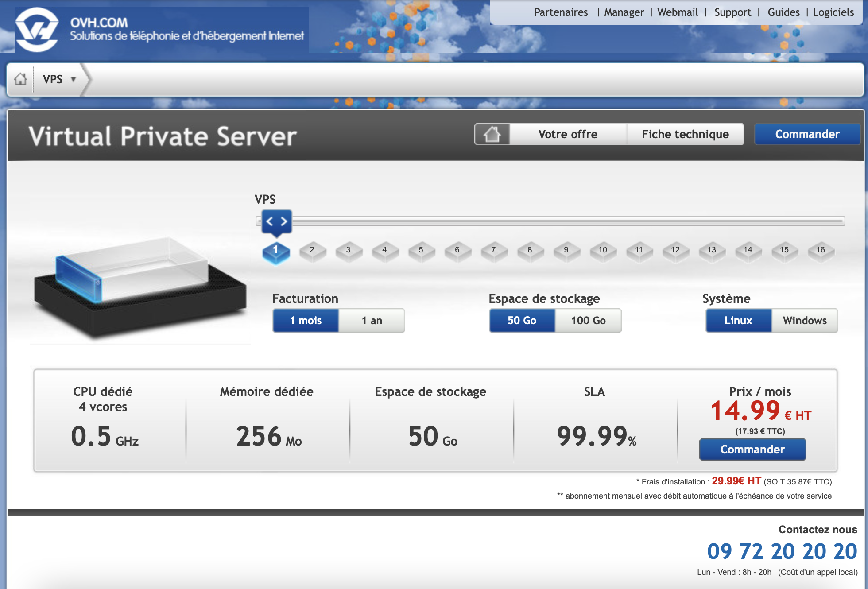Open the Votre offre tab
868x589 pixels.
coord(568,134)
